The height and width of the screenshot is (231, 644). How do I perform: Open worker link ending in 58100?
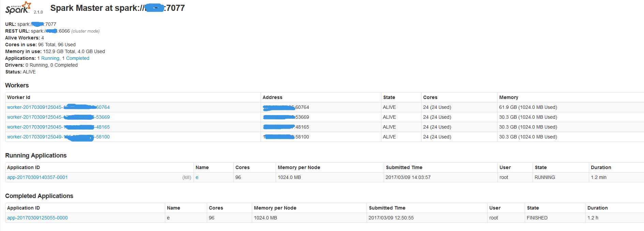tap(58, 137)
